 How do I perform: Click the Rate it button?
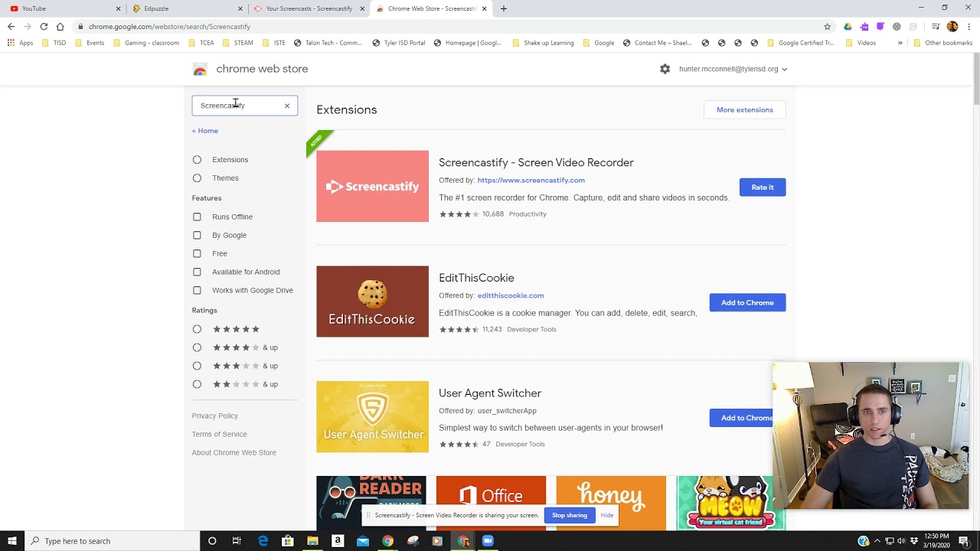coord(763,187)
